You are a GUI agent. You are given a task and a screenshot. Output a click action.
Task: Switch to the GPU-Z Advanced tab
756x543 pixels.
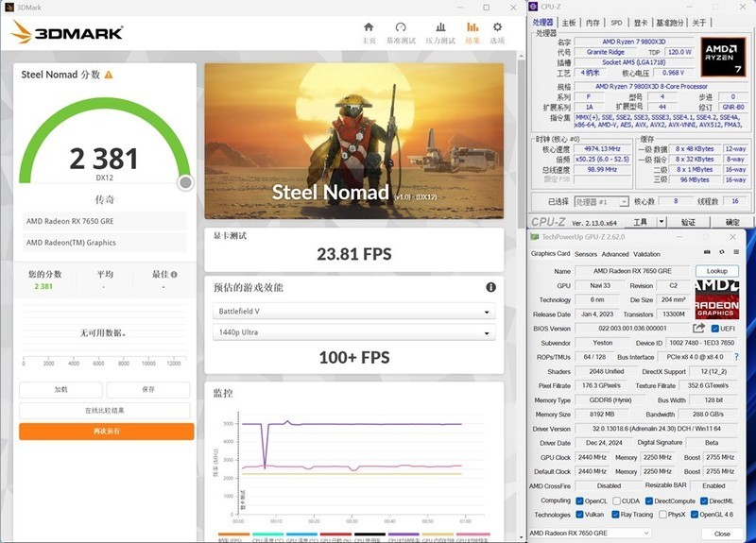click(615, 254)
